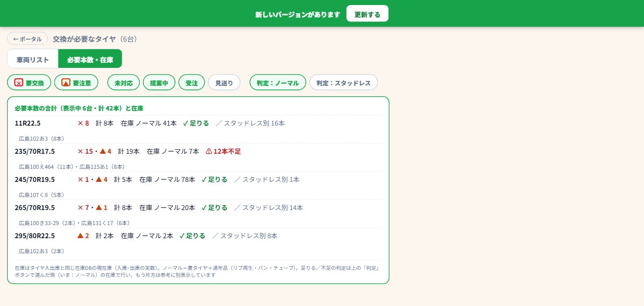Go back via ←ポータル button

tap(27, 39)
